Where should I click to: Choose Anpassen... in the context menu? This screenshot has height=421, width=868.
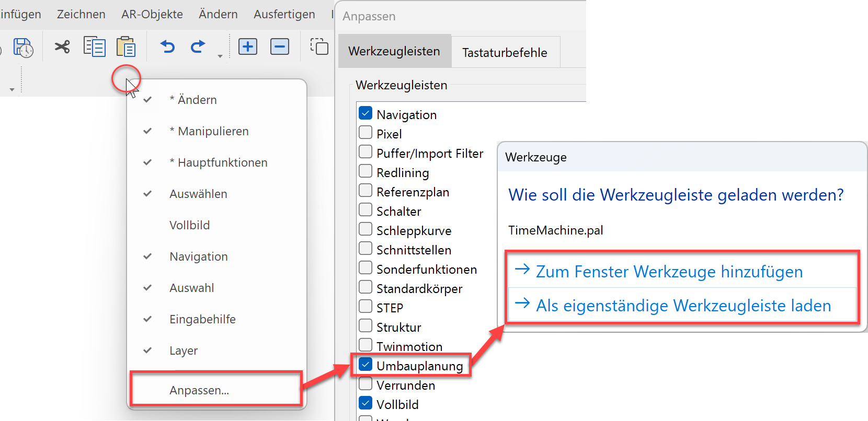199,390
